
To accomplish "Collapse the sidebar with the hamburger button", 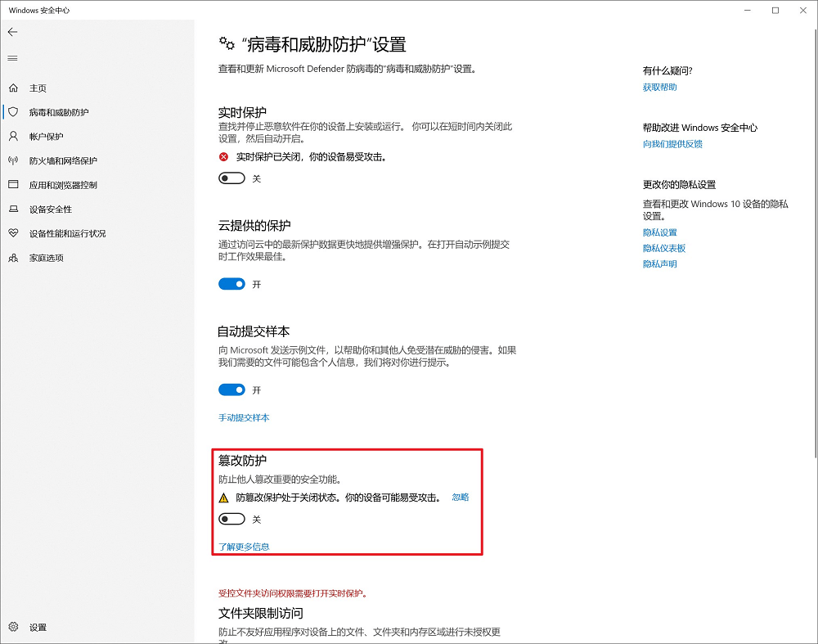I will pos(12,58).
